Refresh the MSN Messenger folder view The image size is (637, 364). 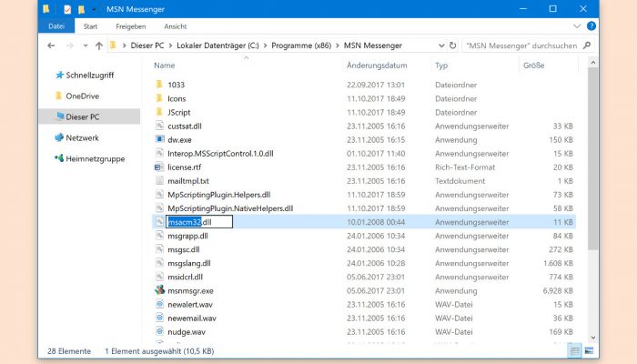click(452, 45)
